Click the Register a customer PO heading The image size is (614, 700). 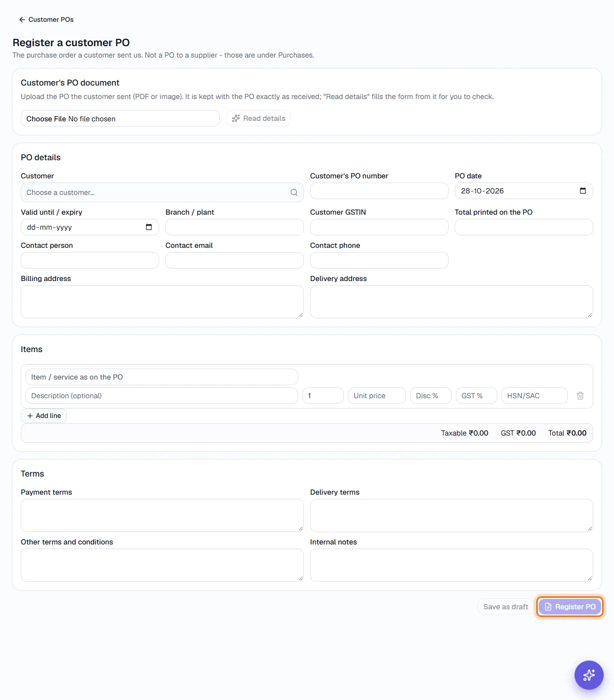[x=71, y=43]
